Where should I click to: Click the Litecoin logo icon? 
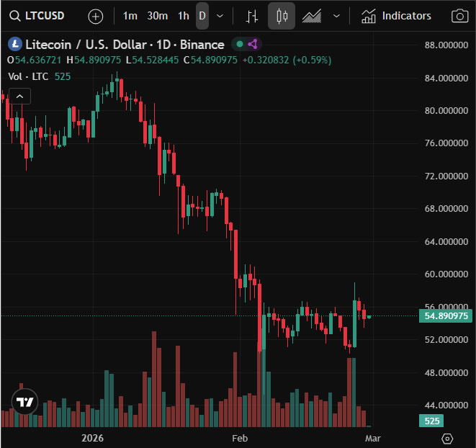click(14, 45)
